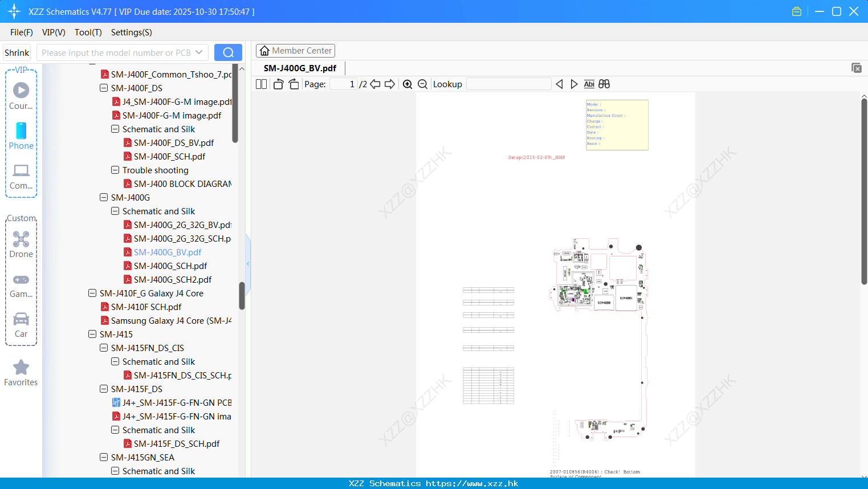Screen dimensions: 868x489
Task: Start search with the blue magnifier button
Action: tap(228, 52)
